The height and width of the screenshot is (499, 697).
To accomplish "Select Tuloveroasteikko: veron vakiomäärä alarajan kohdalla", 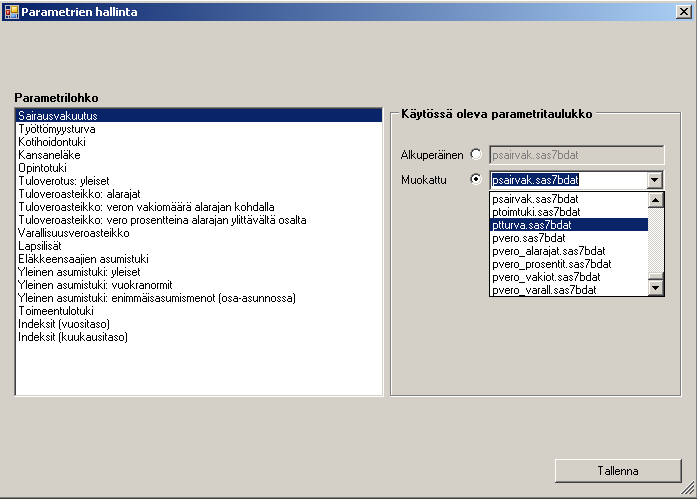I will (x=199, y=207).
